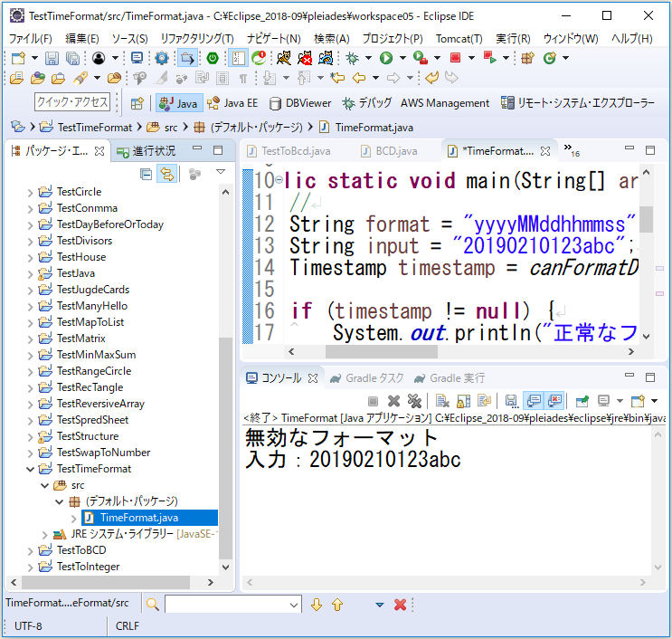
Task: Click Remove All Terminated Launches icon
Action: (414, 401)
